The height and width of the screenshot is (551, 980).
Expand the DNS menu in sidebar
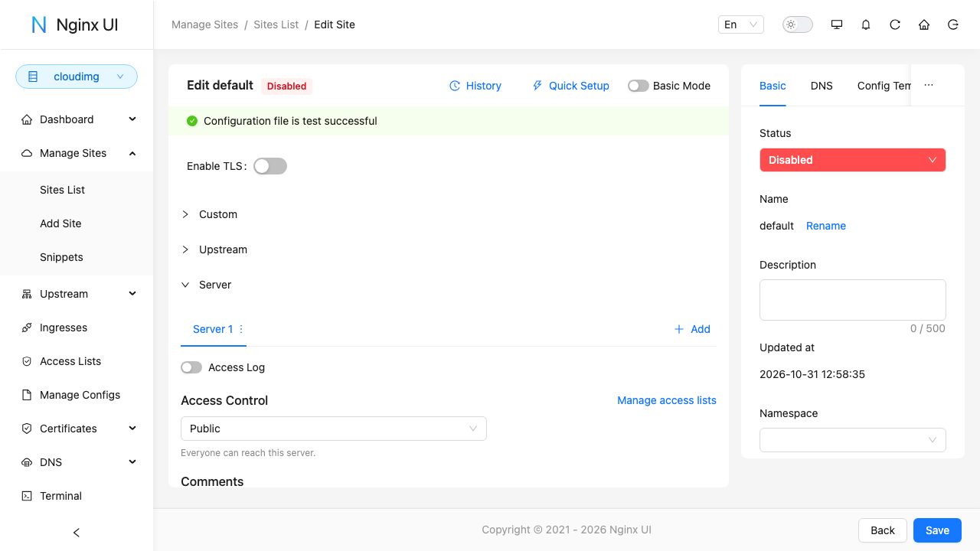click(x=77, y=462)
